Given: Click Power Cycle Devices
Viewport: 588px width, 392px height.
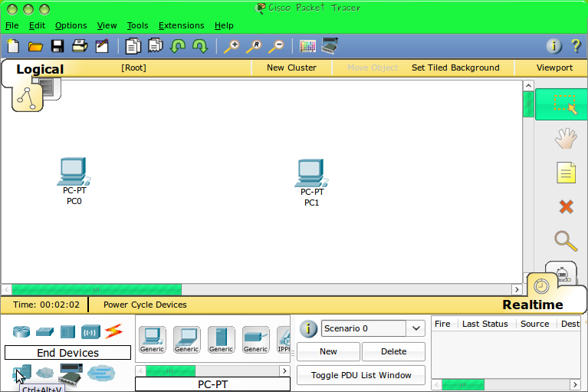Looking at the screenshot, I should [145, 305].
